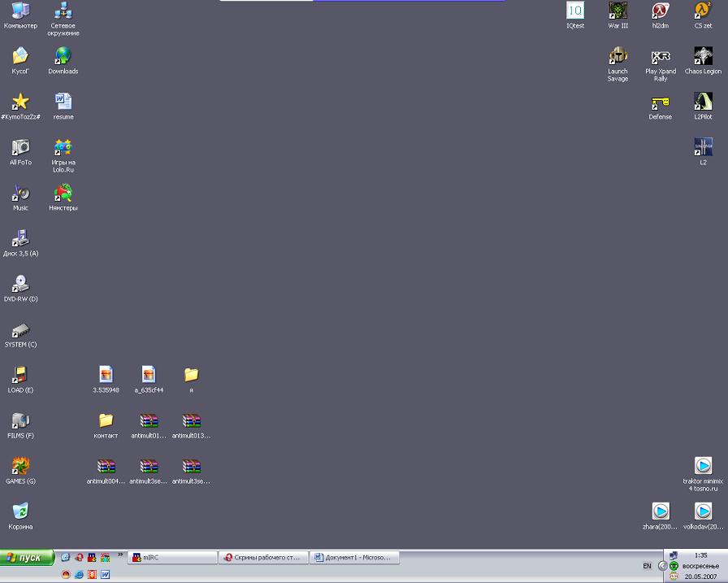Launch Internet Explorer from quick launch
728x583 pixels.
point(79,575)
